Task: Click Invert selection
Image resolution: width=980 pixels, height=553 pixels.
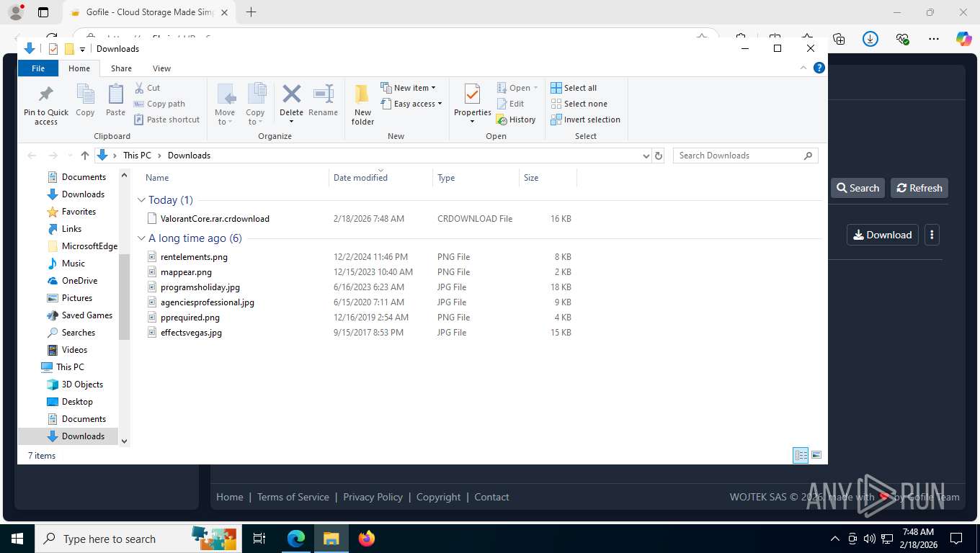Action: [585, 120]
